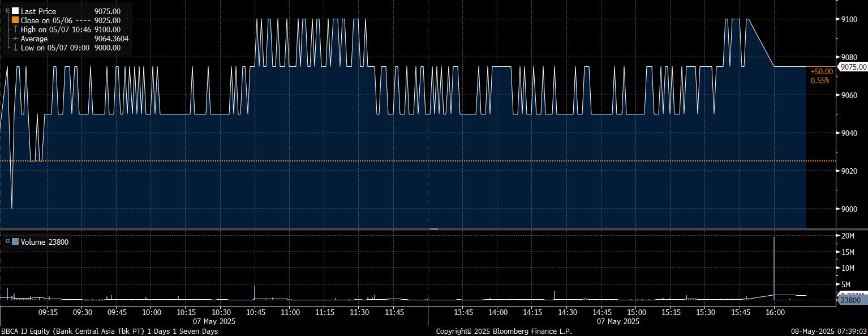Click the Average legend label
This screenshot has width=868, height=336.
tap(34, 39)
